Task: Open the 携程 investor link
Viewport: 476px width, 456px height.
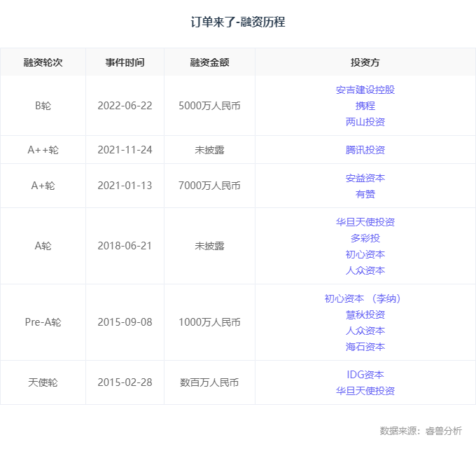Action: tap(365, 106)
